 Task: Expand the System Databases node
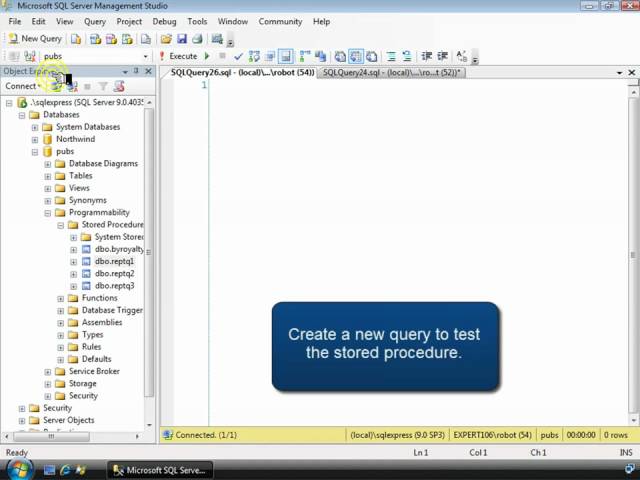pos(35,127)
